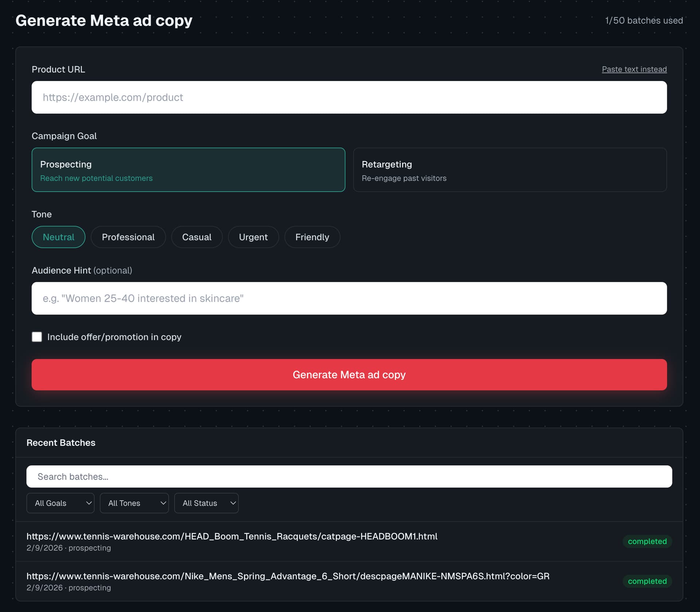Select the Prospecting campaign goal
The width and height of the screenshot is (700, 612).
tap(188, 170)
